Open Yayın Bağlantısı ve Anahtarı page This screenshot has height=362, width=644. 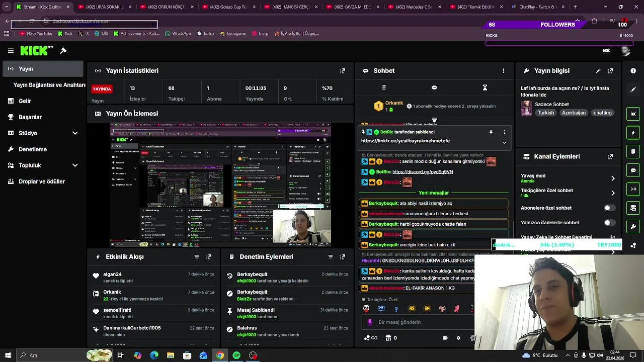coord(49,85)
